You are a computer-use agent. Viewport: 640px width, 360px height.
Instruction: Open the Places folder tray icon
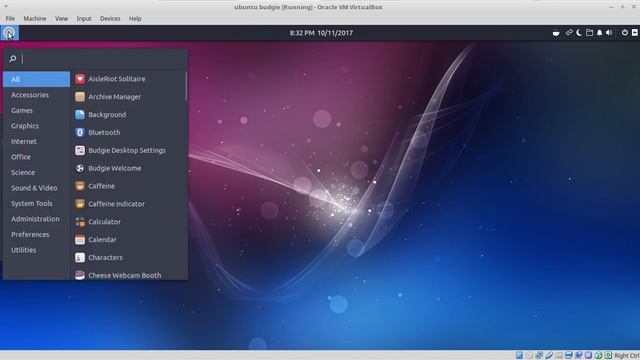[x=589, y=33]
